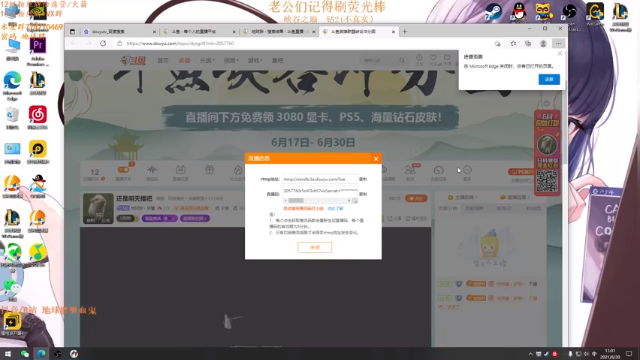Image resolution: width=640 pixels, height=360 pixels.
Task: Click the stream key scrollbar right arrow
Action: (349, 200)
